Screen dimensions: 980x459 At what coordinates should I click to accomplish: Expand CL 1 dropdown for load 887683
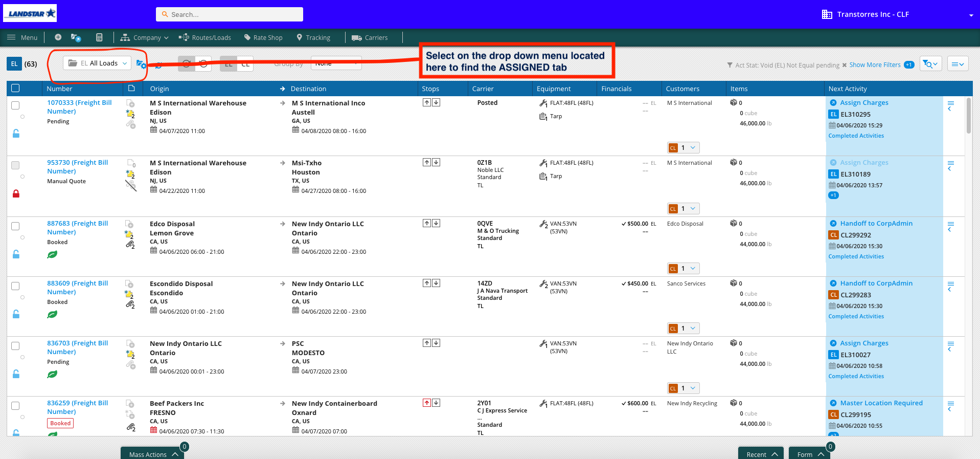tap(683, 268)
